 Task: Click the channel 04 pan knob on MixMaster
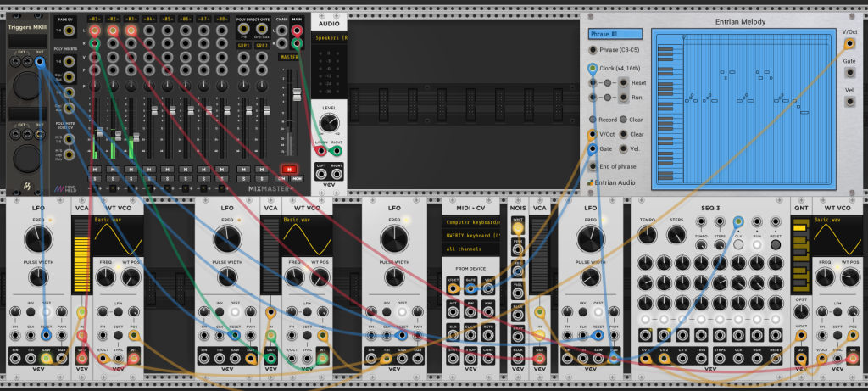pyautogui.click(x=149, y=86)
